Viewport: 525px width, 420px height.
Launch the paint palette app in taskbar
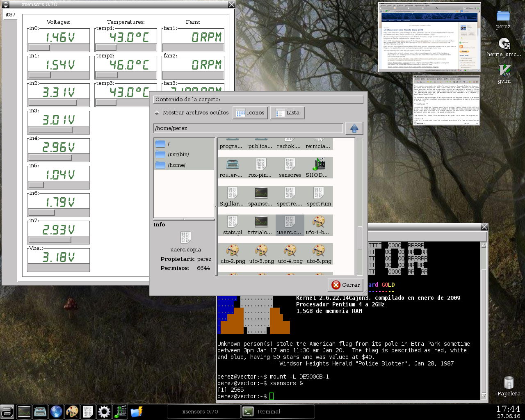point(72,411)
